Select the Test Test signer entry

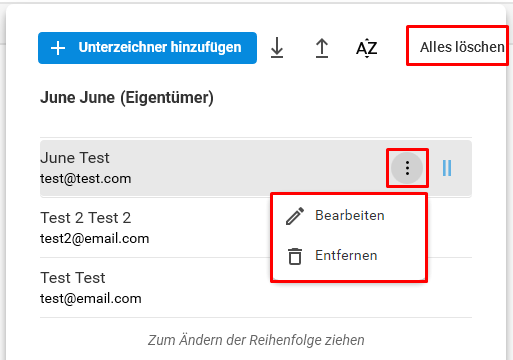point(256,288)
